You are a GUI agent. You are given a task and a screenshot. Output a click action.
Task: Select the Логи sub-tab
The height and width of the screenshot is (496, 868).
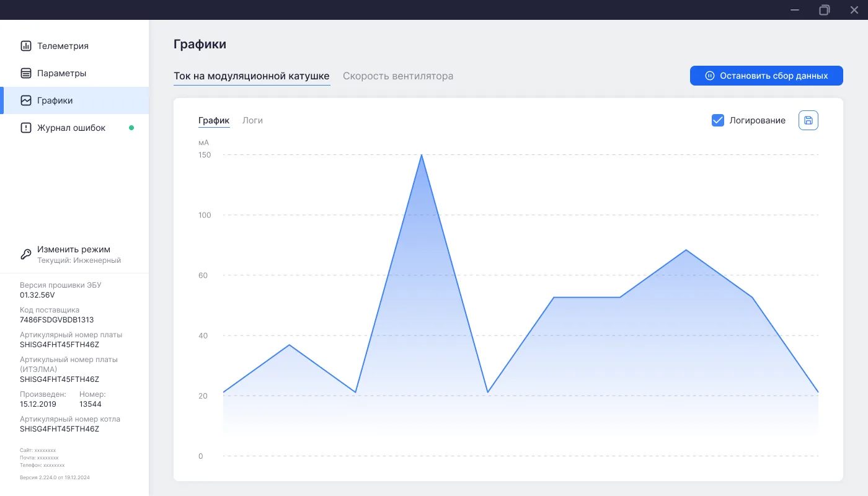(252, 120)
